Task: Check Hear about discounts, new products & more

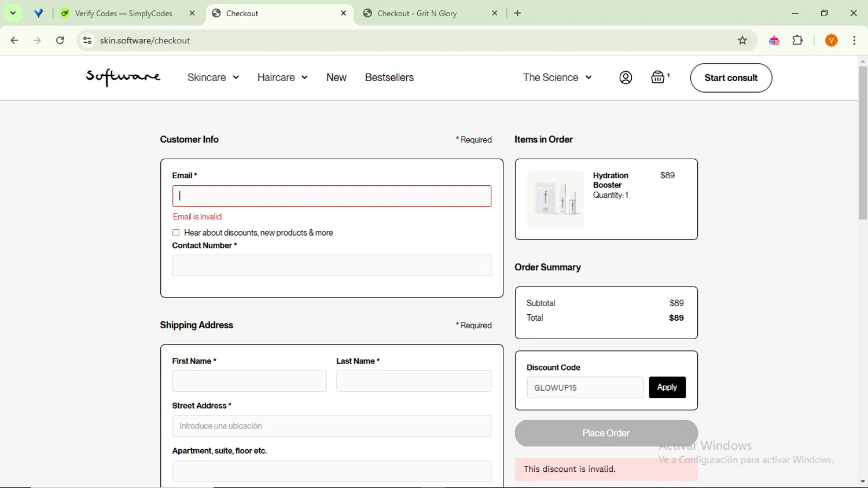Action: pyautogui.click(x=176, y=233)
